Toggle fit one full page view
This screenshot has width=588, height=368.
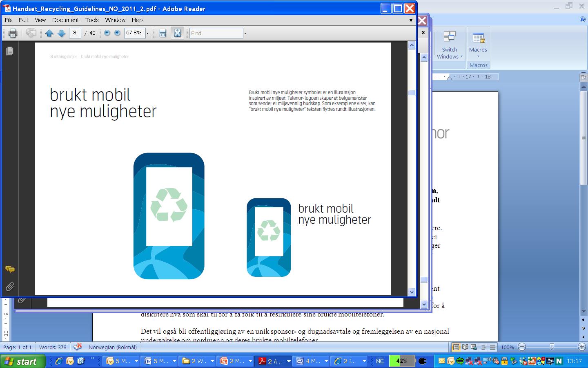(x=177, y=33)
